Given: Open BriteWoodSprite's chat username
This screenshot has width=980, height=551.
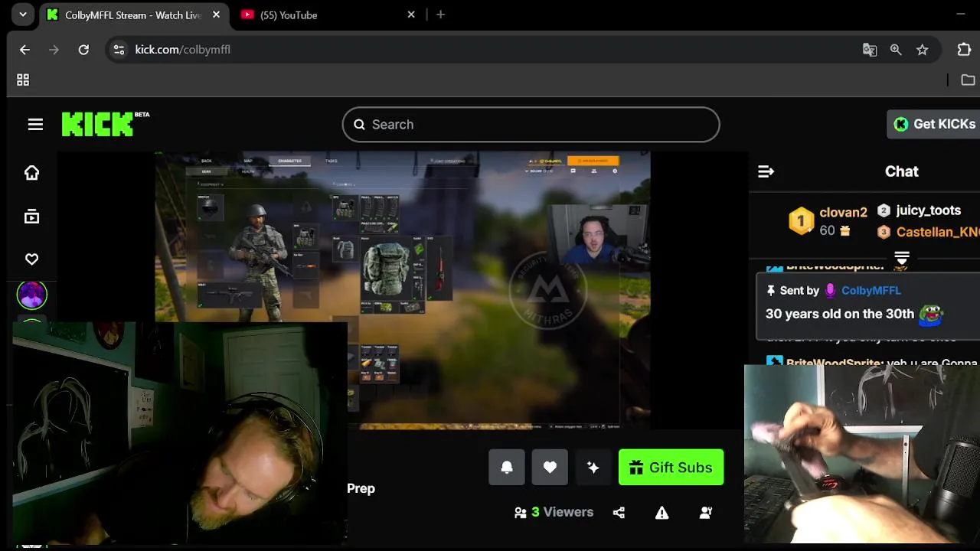Looking at the screenshot, I should [x=835, y=363].
